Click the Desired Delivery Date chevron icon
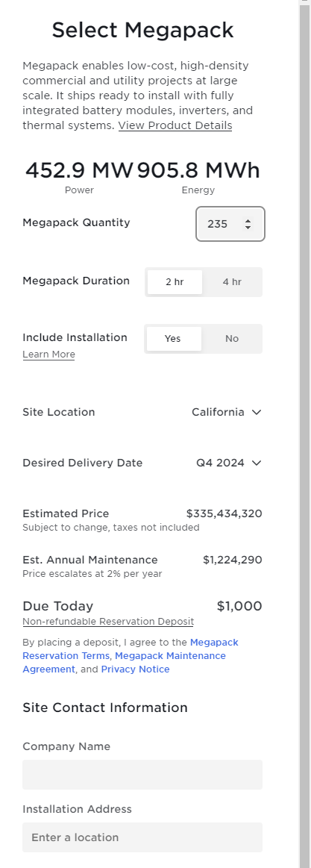 tap(257, 463)
